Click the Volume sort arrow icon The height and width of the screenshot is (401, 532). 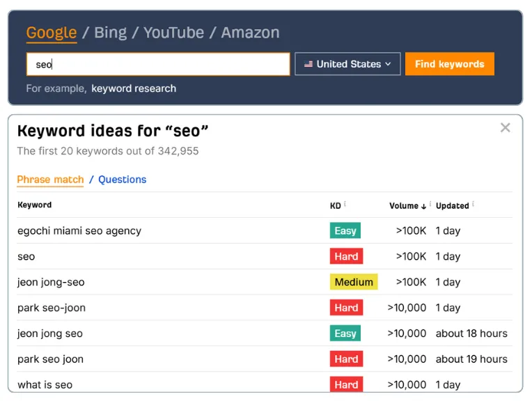point(423,206)
